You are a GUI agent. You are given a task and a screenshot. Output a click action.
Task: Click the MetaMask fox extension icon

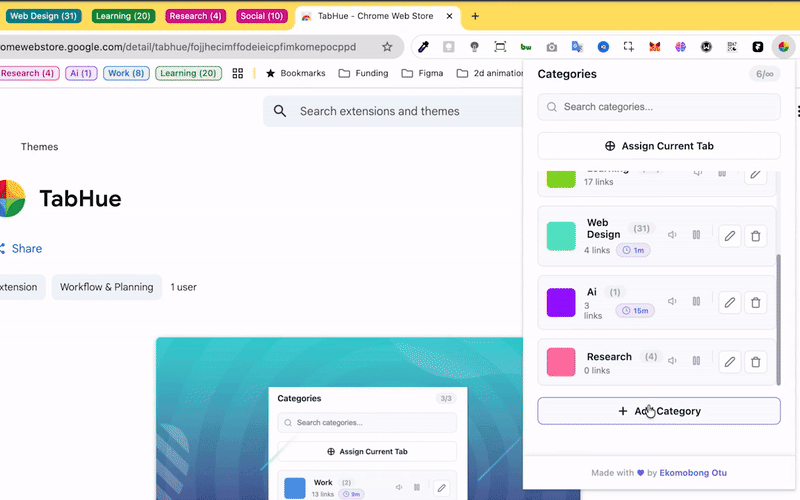[655, 47]
